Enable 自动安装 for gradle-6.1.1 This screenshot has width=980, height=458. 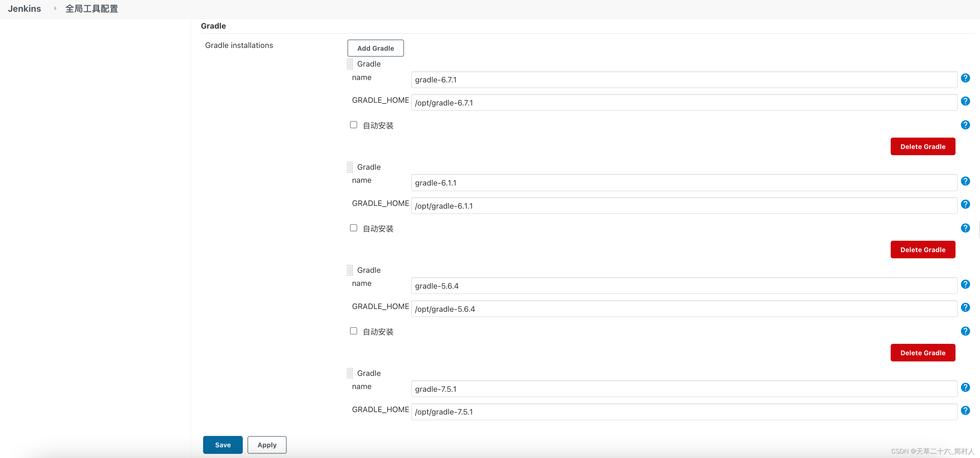353,228
